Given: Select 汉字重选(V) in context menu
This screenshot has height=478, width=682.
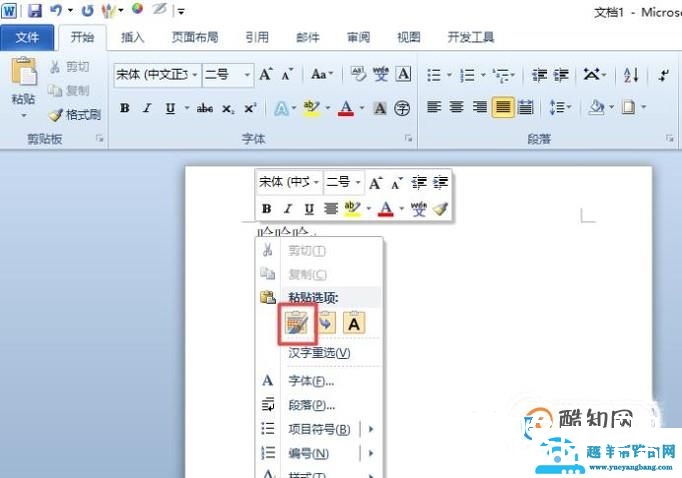Looking at the screenshot, I should click(319, 352).
